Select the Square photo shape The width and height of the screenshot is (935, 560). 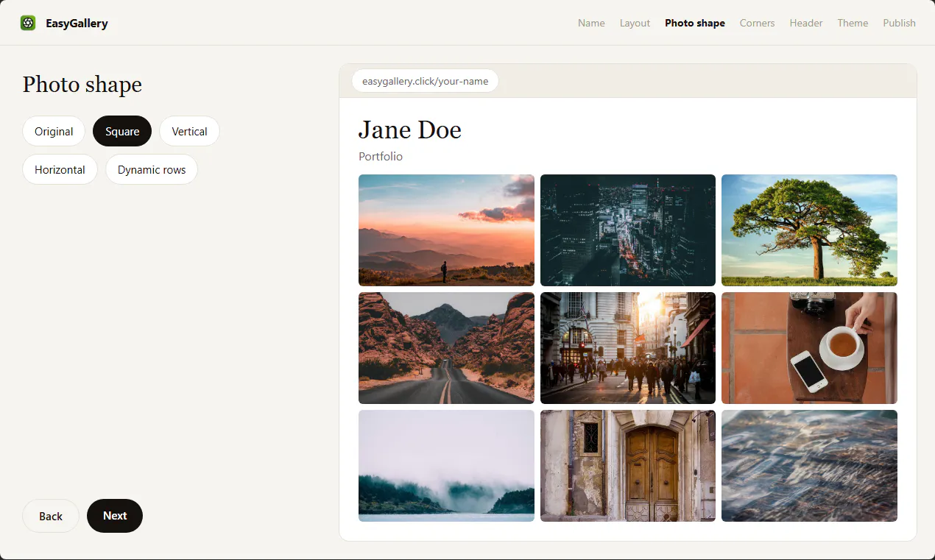click(122, 131)
